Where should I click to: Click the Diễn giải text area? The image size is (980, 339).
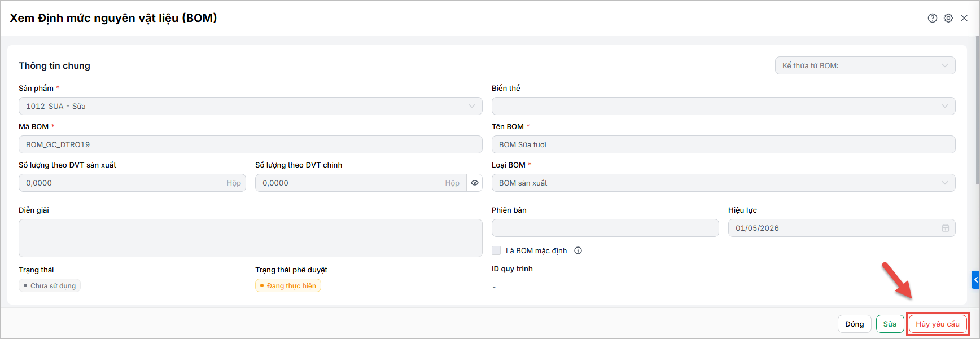coord(251,238)
